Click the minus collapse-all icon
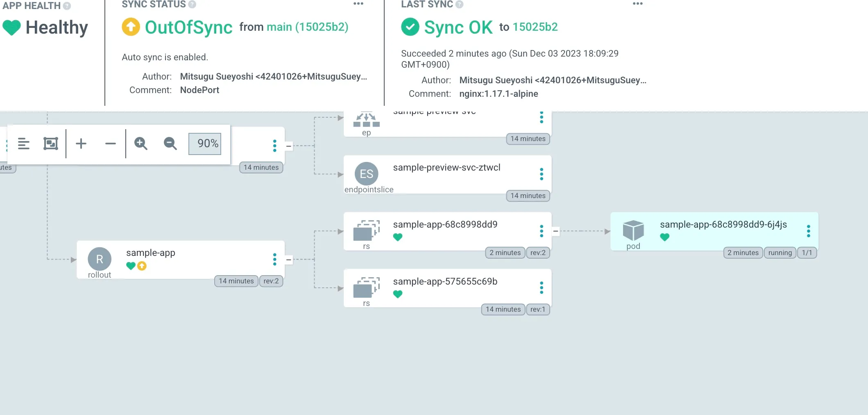This screenshot has width=868, height=415. pos(110,144)
